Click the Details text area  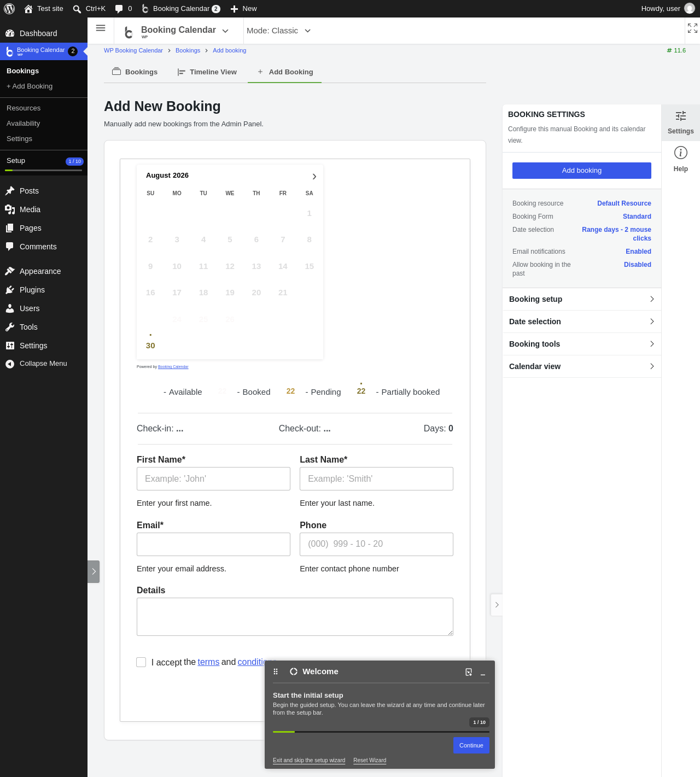click(295, 617)
